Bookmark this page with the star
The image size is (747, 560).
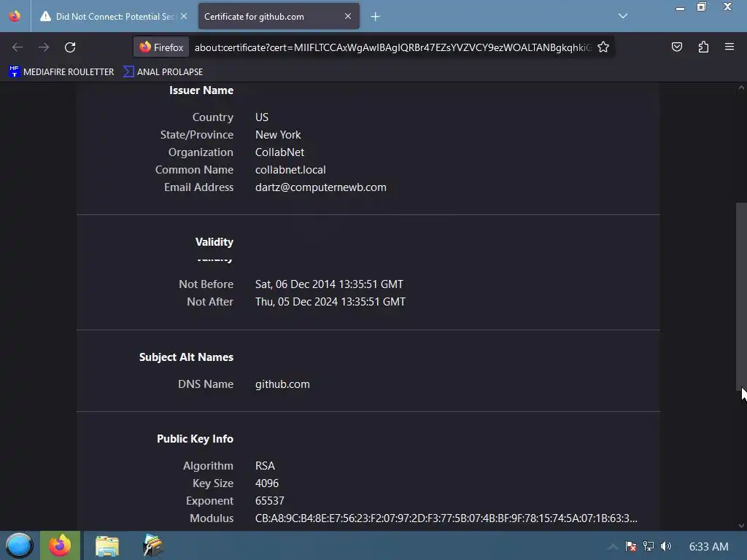(603, 47)
